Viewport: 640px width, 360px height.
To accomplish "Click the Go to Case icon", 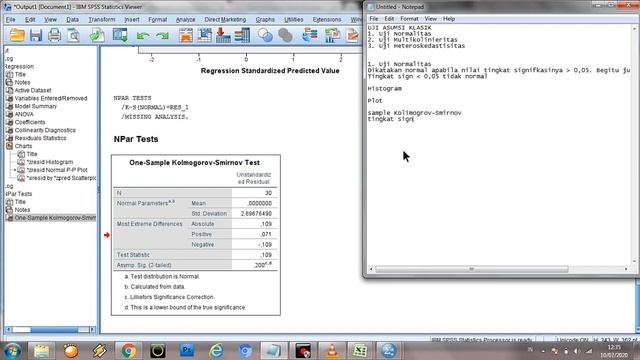I will click(204, 36).
